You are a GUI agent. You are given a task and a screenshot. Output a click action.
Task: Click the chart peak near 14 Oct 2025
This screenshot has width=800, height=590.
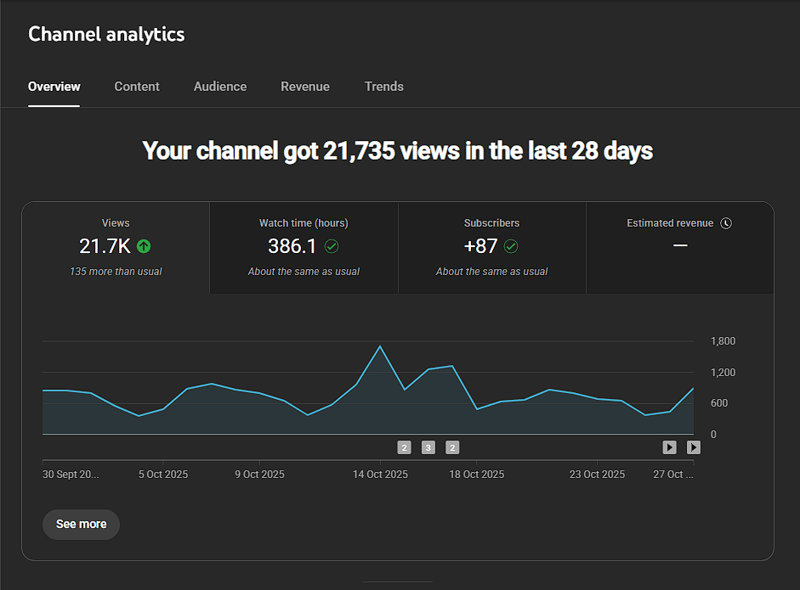[x=380, y=347]
